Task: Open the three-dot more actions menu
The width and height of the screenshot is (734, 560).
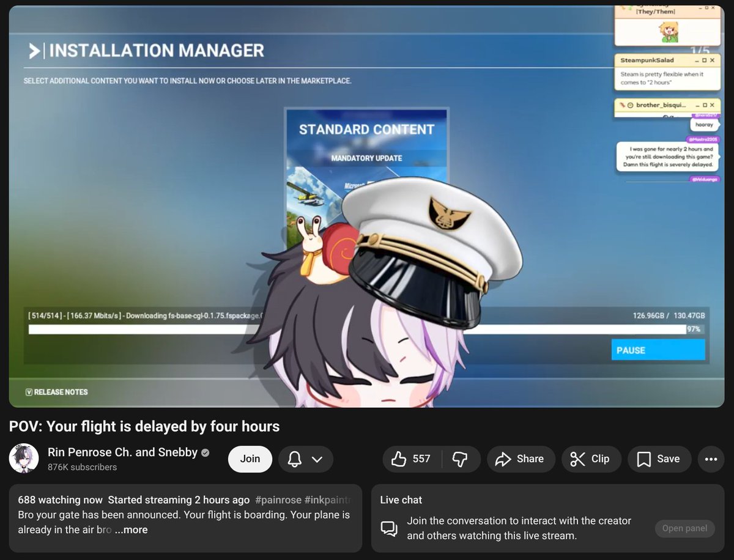Action: tap(711, 459)
